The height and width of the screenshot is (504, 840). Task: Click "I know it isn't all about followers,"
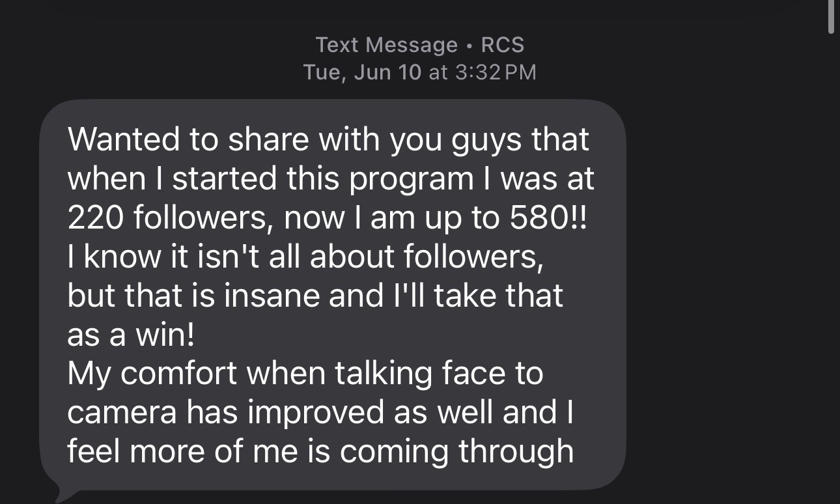pos(305,257)
